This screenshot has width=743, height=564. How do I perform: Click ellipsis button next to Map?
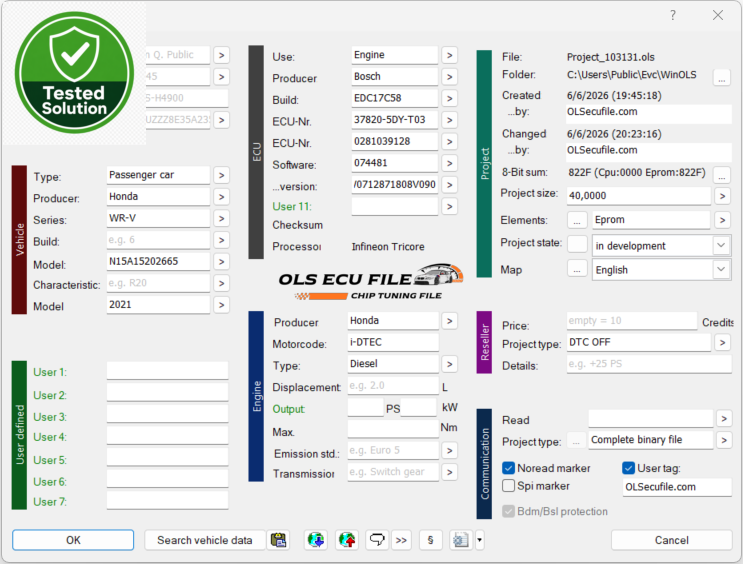577,270
